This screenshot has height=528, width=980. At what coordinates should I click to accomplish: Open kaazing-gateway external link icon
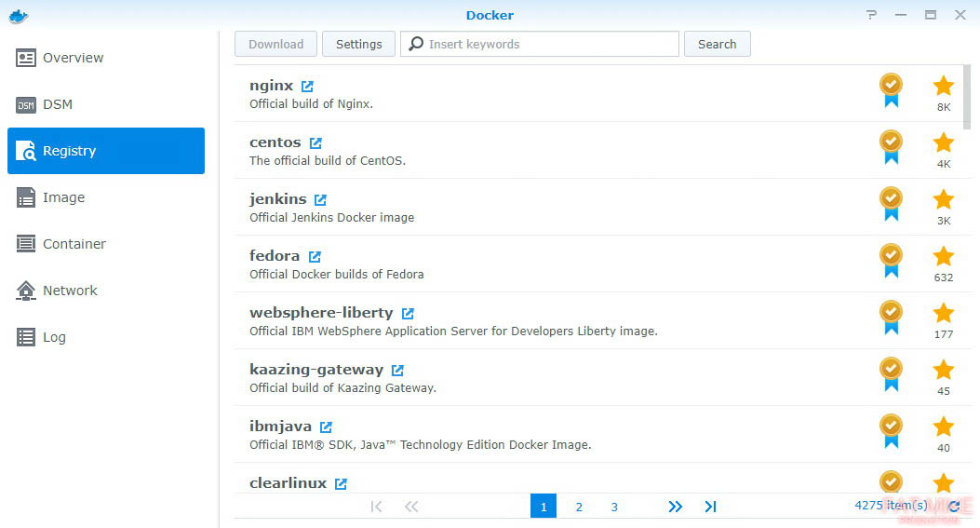click(397, 371)
